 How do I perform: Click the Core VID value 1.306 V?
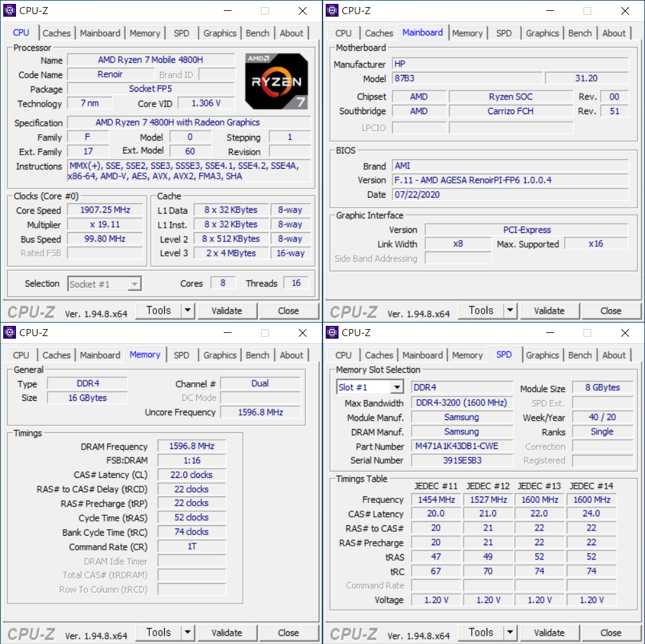tap(206, 103)
